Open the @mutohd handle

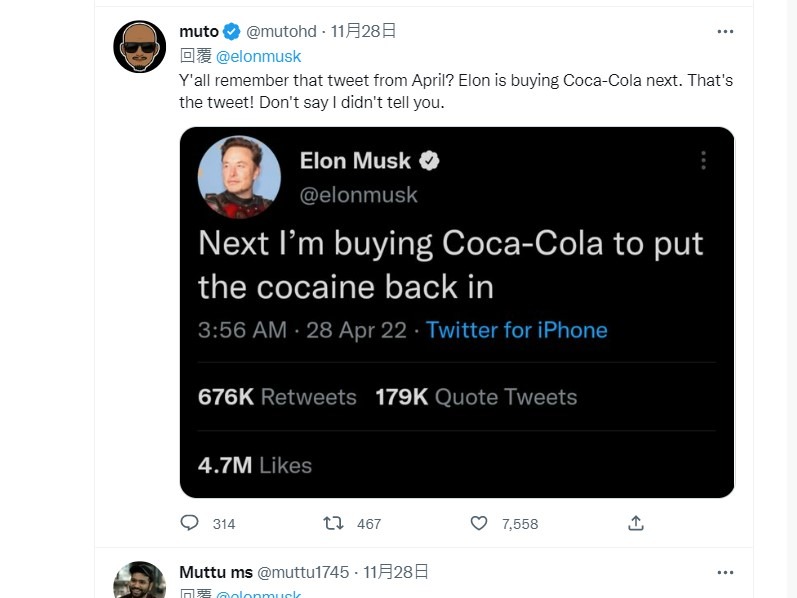pos(281,32)
